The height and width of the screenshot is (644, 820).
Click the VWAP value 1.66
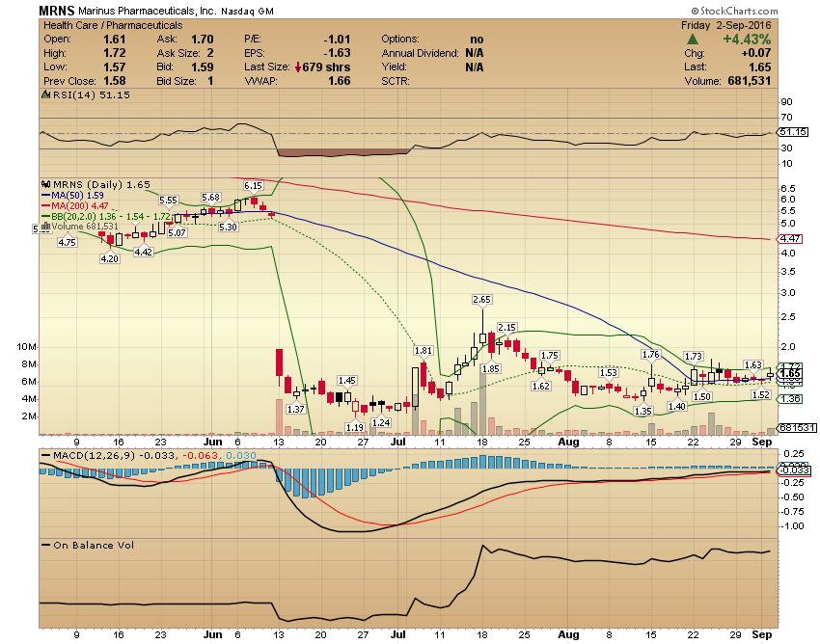tap(339, 81)
